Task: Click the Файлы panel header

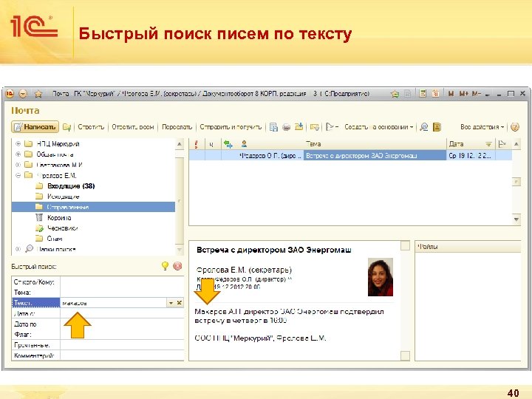Action: coord(468,247)
